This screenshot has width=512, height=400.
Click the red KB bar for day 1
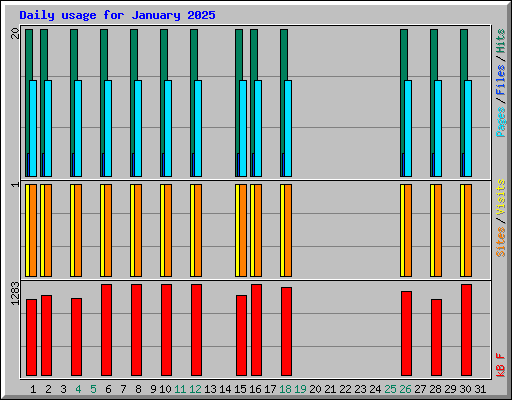coord(31,337)
